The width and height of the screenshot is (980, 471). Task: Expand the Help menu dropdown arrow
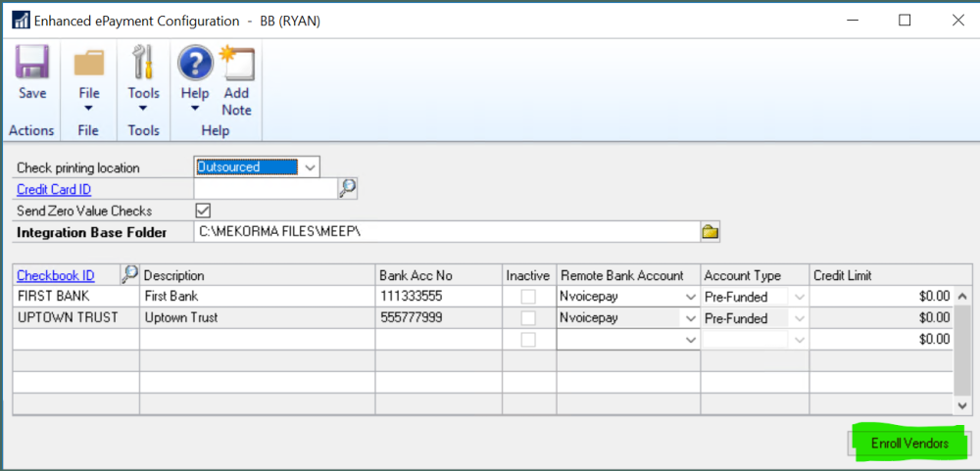coord(195,109)
